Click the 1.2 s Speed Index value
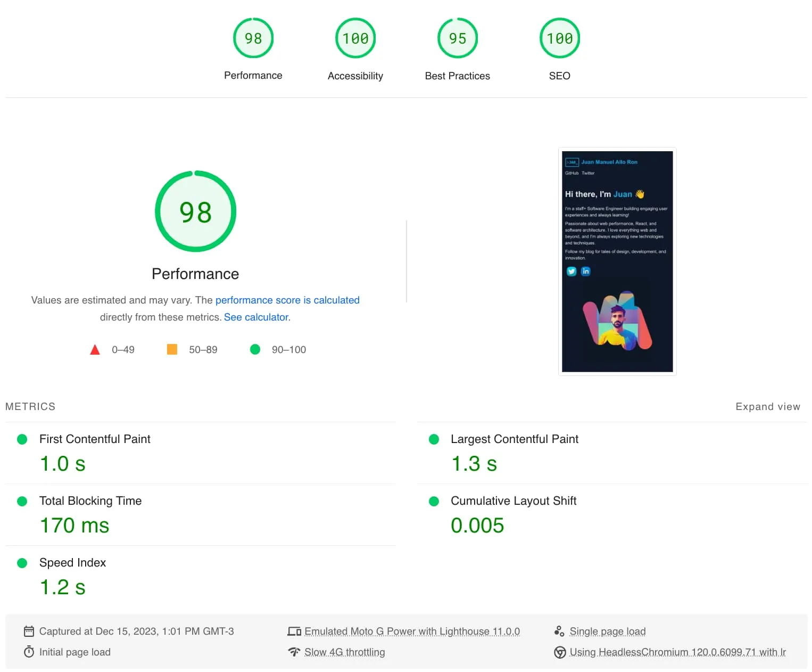The height and width of the screenshot is (672, 812). pos(63,587)
